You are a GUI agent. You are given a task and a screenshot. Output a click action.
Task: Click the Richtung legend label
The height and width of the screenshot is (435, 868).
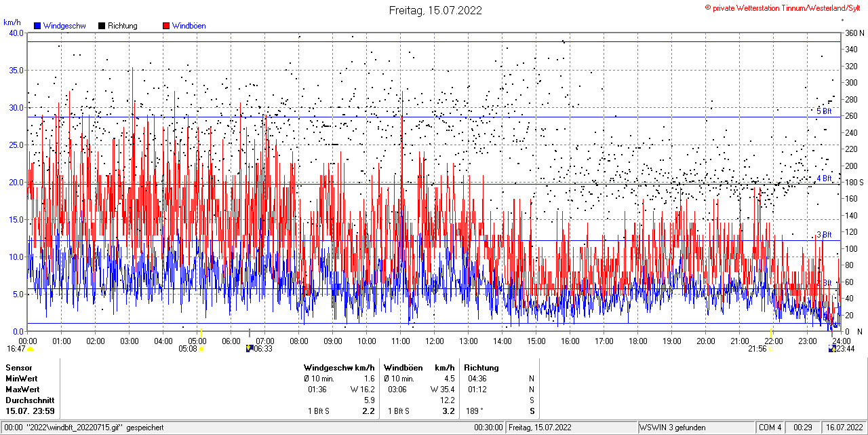(x=123, y=26)
